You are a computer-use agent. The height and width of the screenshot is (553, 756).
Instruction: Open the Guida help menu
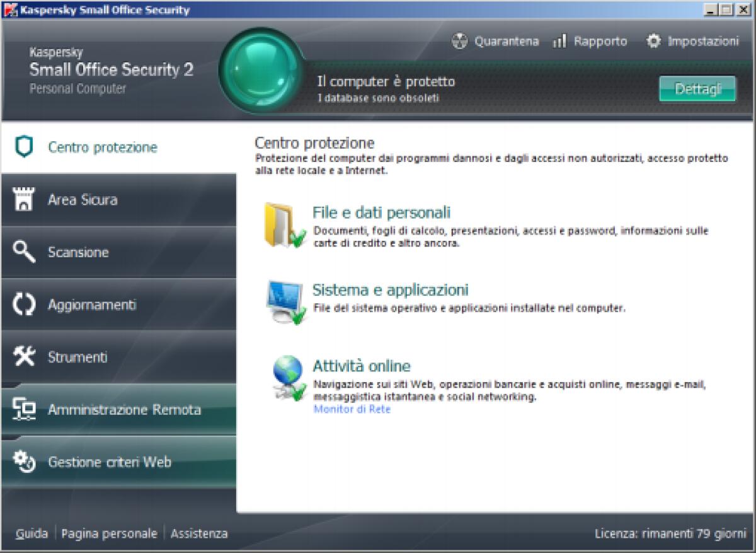tap(32, 533)
